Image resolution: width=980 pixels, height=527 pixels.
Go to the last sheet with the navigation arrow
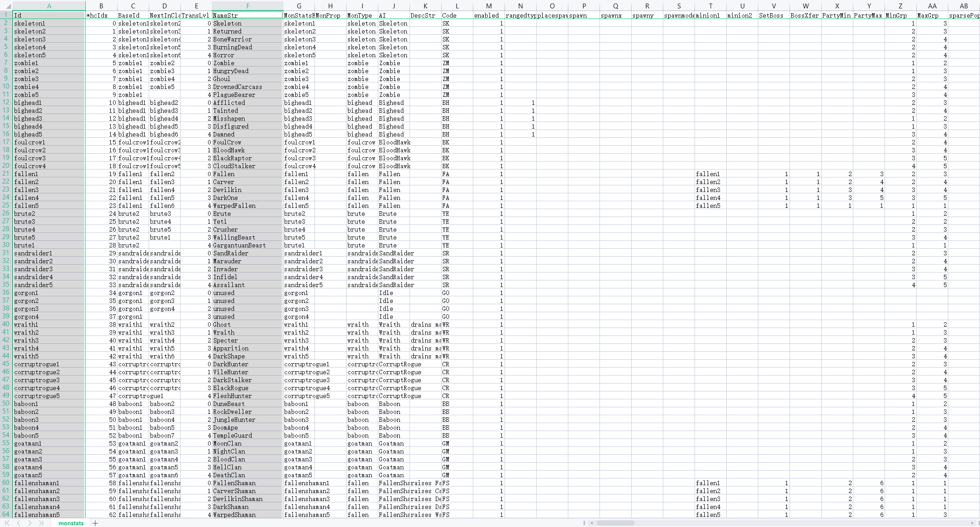pyautogui.click(x=41, y=523)
